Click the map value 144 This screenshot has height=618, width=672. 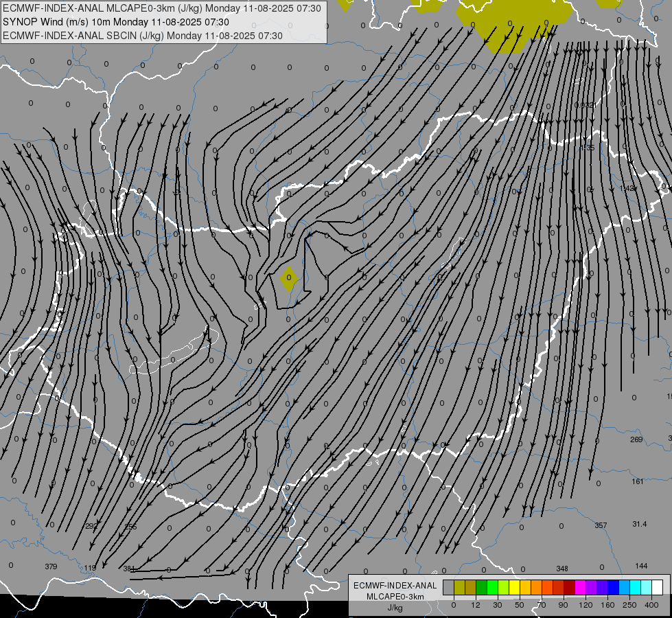[x=641, y=566]
